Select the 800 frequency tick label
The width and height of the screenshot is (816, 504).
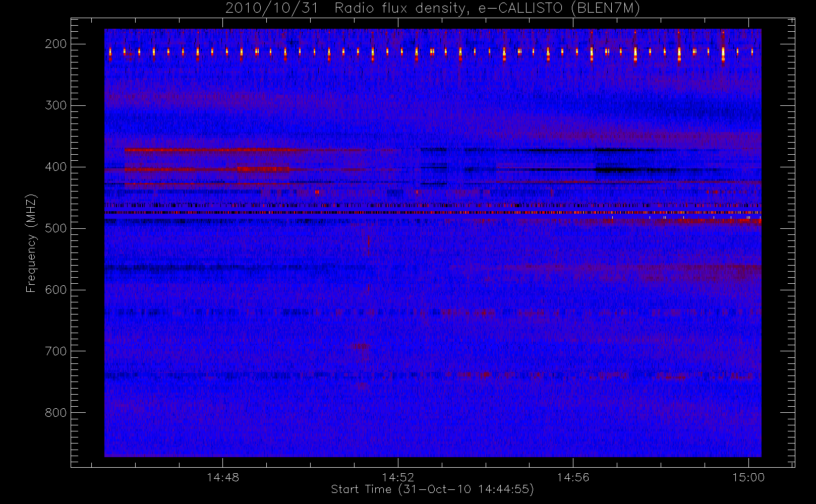point(55,413)
